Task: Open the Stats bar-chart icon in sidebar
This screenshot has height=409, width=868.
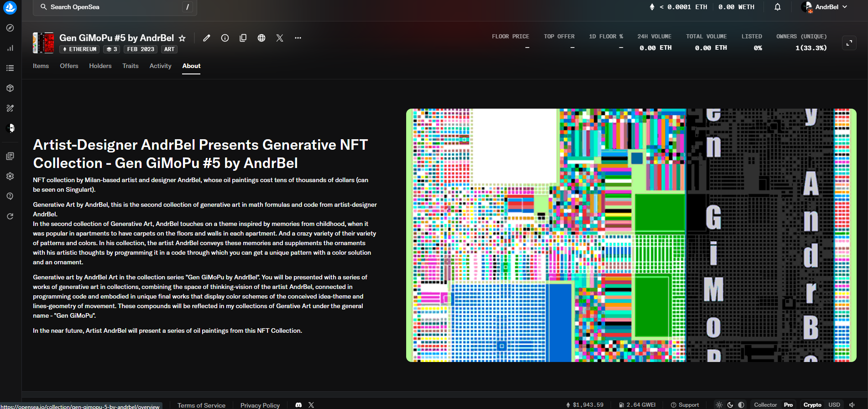Action: (x=10, y=48)
